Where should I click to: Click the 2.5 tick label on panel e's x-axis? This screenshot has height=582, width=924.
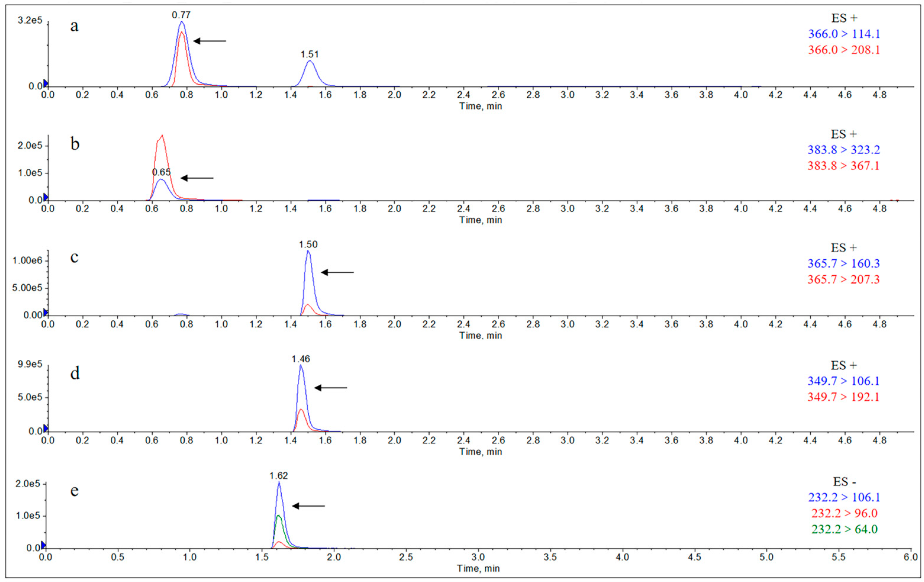coord(406,557)
